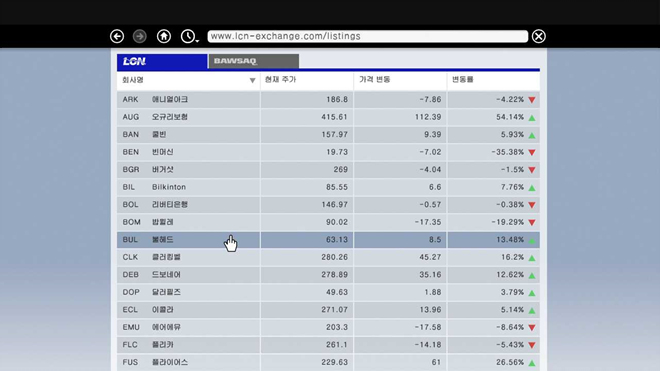Select the BAN company row

point(328,135)
